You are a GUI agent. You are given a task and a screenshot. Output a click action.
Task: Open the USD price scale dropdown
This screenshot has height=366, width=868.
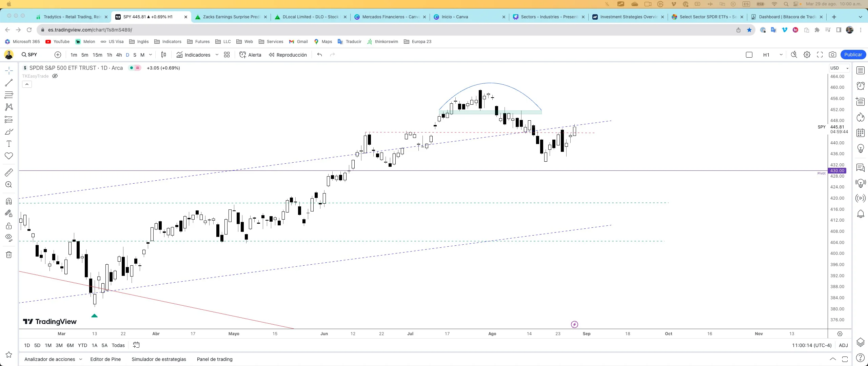[x=839, y=68]
